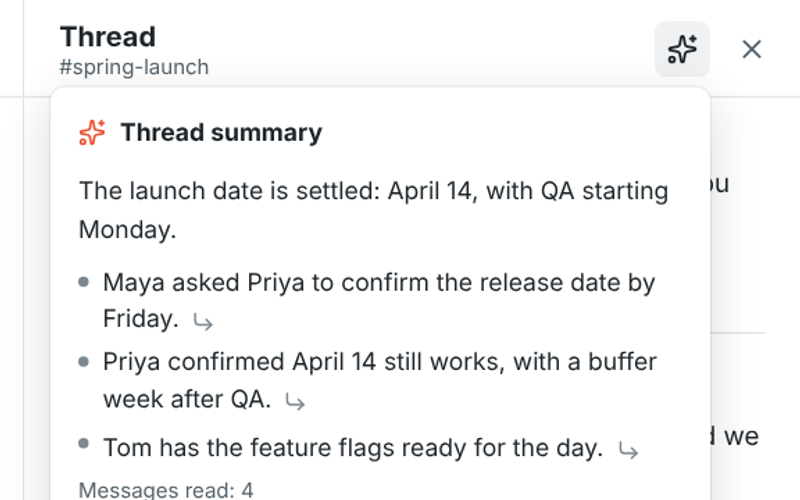Click the "Thread" panel title
Screen dimensions: 800x500
point(108,37)
